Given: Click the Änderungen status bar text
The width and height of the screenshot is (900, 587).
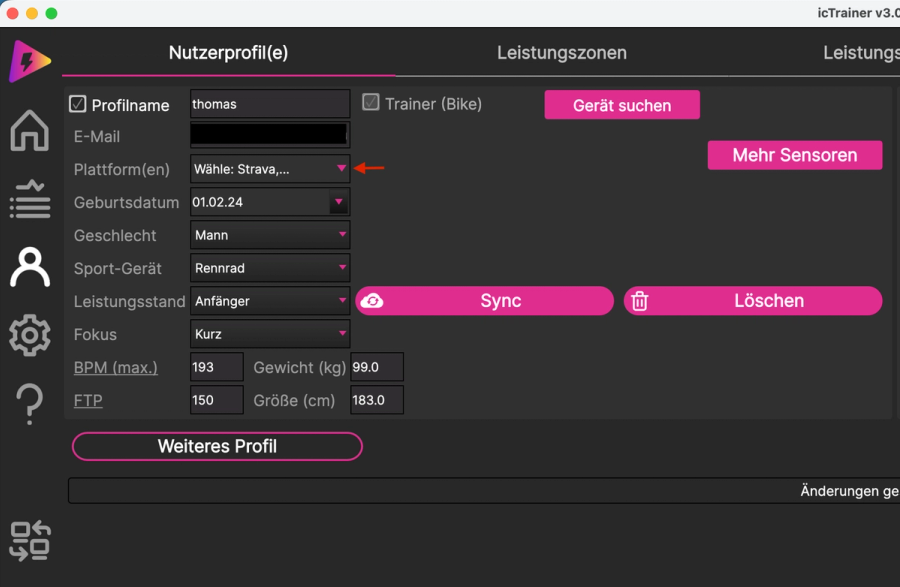Looking at the screenshot, I should click(x=849, y=491).
